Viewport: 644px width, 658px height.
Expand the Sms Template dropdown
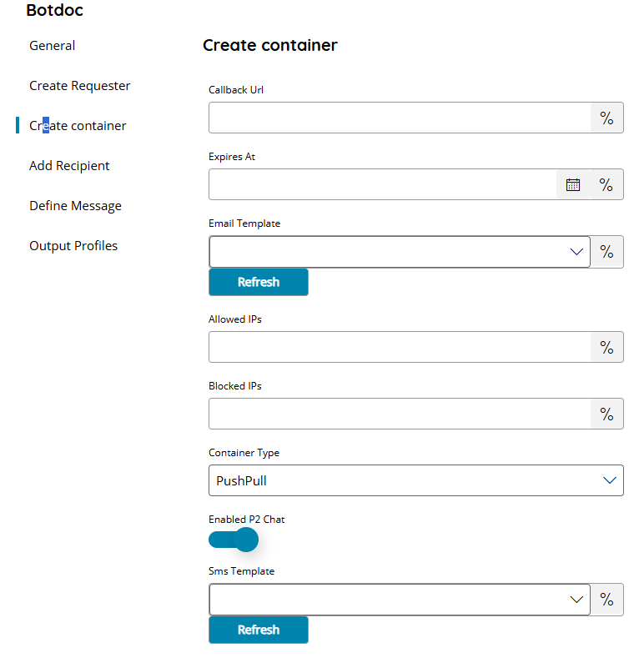400,600
